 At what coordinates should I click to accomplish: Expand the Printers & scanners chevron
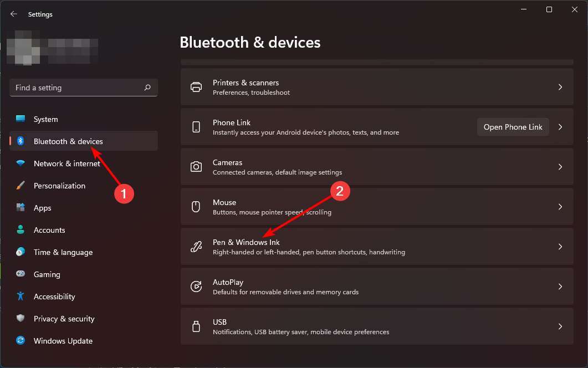[560, 87]
